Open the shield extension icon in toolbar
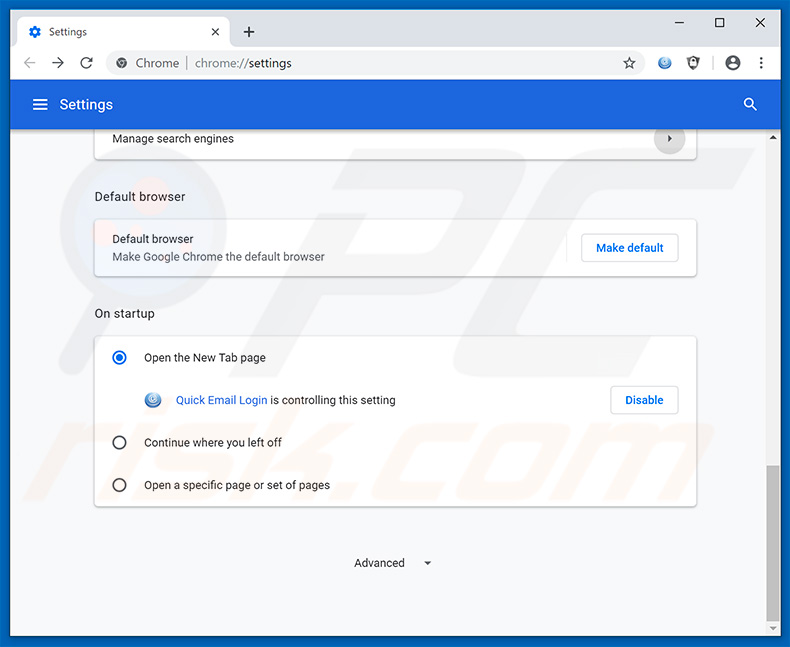The image size is (790, 647). point(693,63)
